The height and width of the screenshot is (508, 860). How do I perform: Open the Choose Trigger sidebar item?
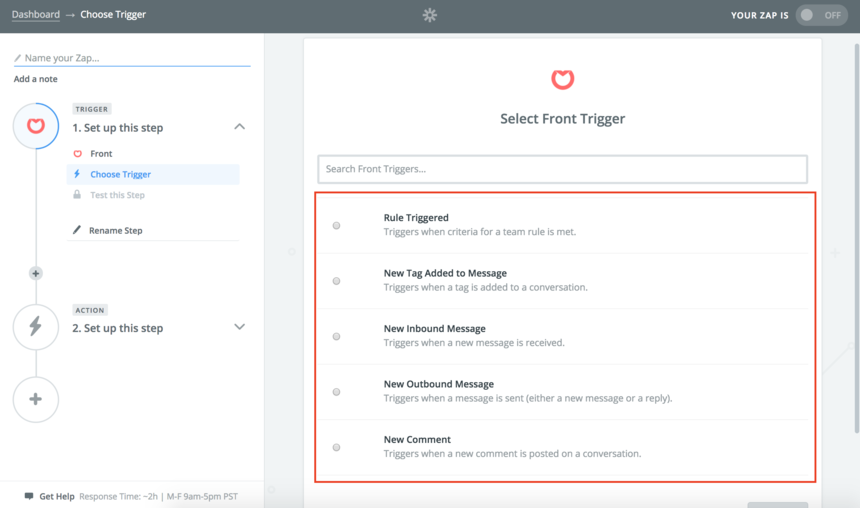coord(153,174)
